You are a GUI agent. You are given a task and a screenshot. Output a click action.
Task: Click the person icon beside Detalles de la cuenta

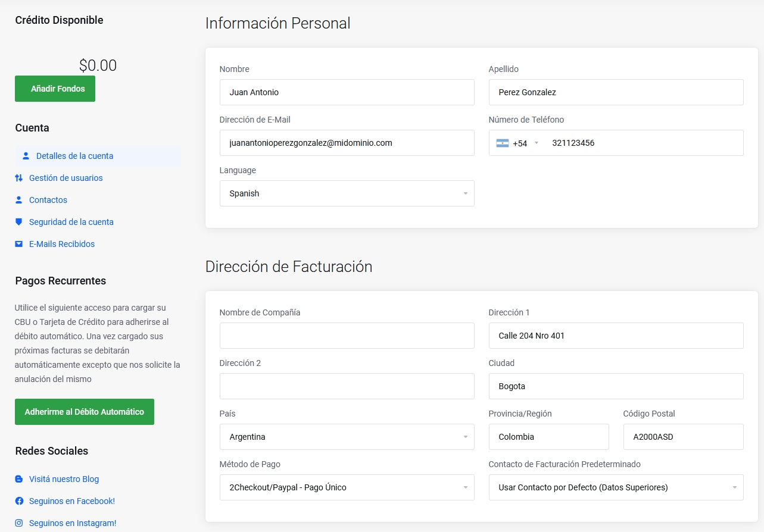point(26,156)
